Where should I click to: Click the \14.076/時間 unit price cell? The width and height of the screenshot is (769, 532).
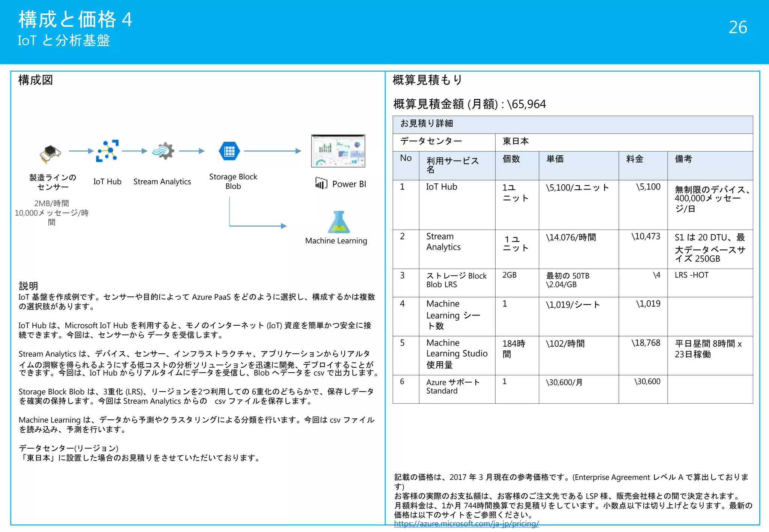tap(579, 249)
